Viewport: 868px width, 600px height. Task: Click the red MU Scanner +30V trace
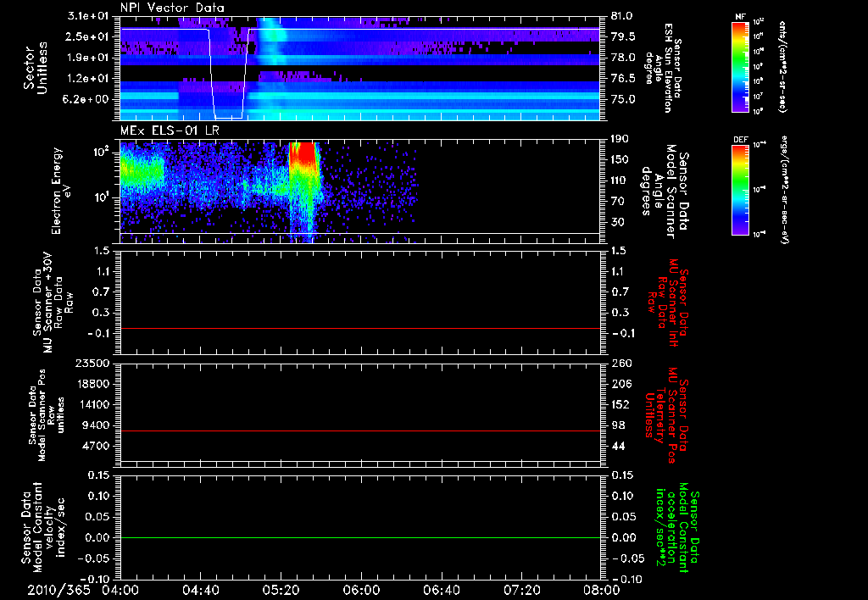tap(359, 328)
